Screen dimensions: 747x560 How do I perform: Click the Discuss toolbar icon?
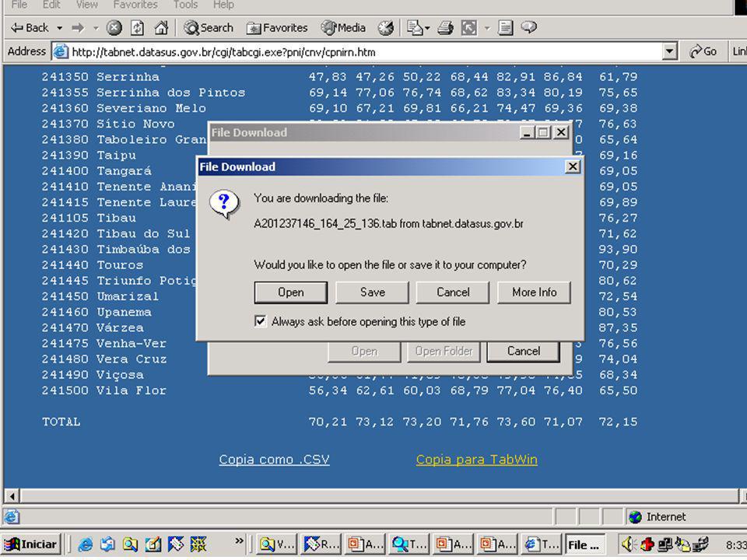[x=505, y=28]
